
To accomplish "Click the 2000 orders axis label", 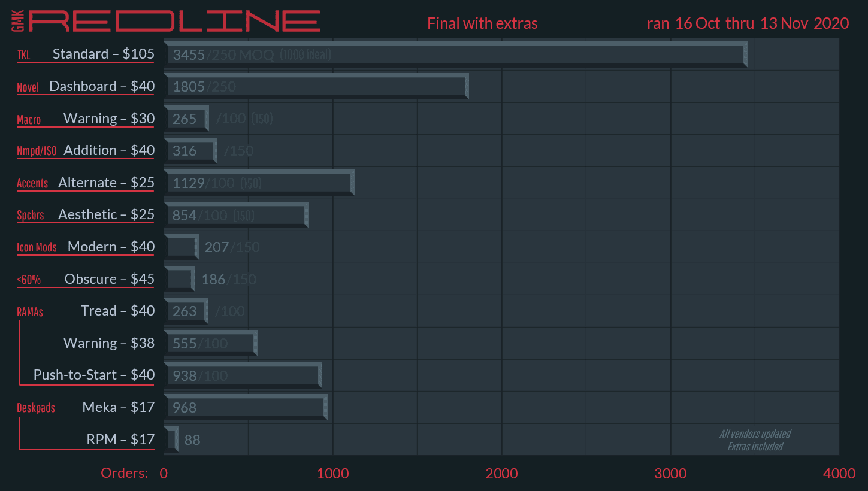I will [501, 474].
